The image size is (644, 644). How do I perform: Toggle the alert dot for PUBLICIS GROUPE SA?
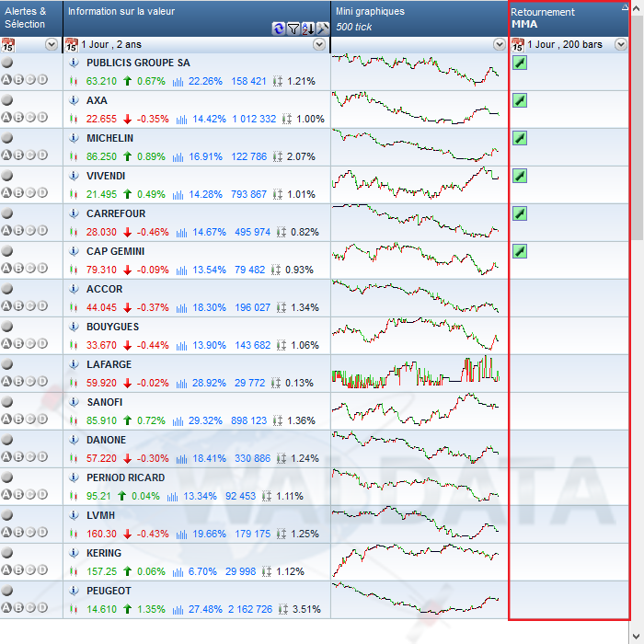click(x=7, y=63)
